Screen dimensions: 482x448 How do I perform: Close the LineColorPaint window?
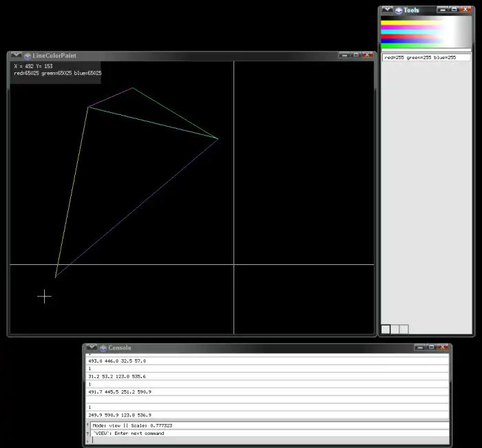(x=367, y=55)
